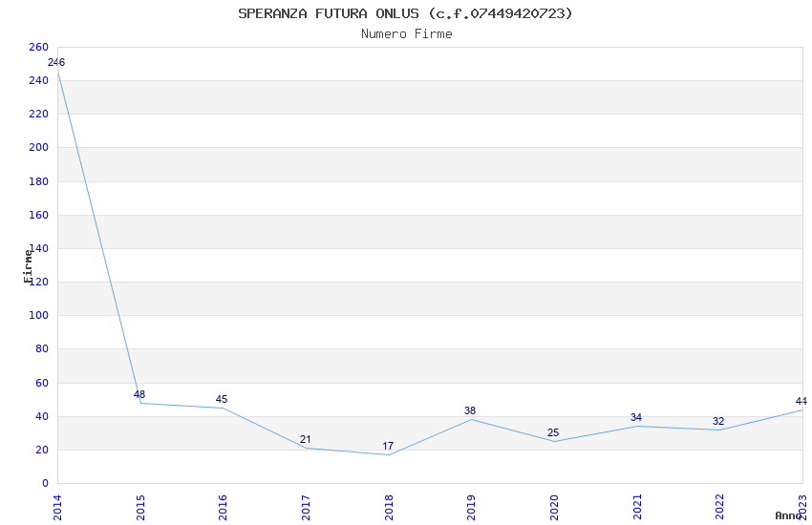
Task: Click the 2020 x-axis year label
Action: (x=554, y=508)
